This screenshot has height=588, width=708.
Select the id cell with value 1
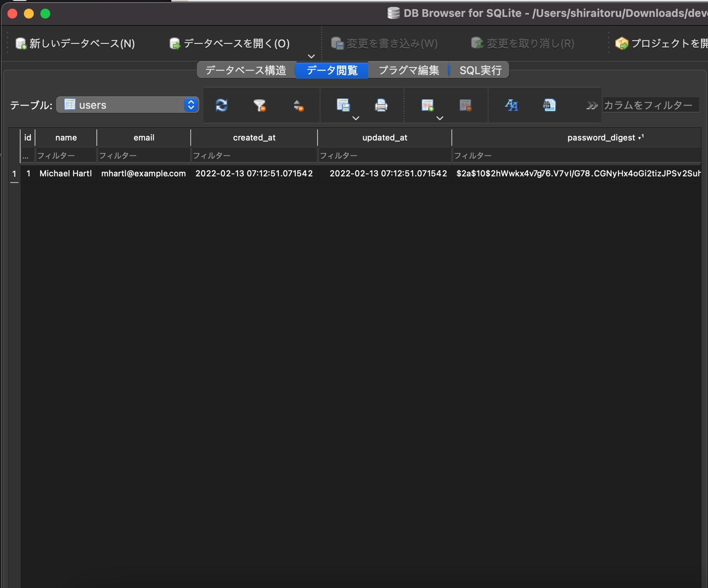pos(28,173)
